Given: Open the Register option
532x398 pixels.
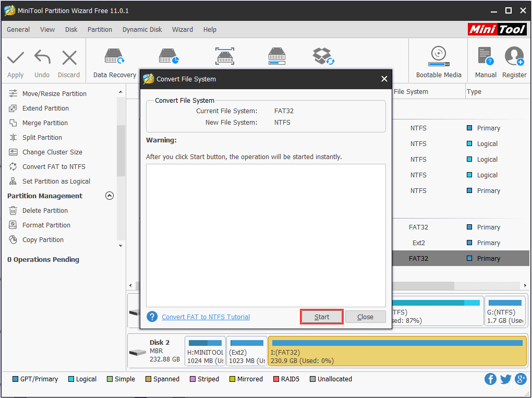Looking at the screenshot, I should (514, 61).
